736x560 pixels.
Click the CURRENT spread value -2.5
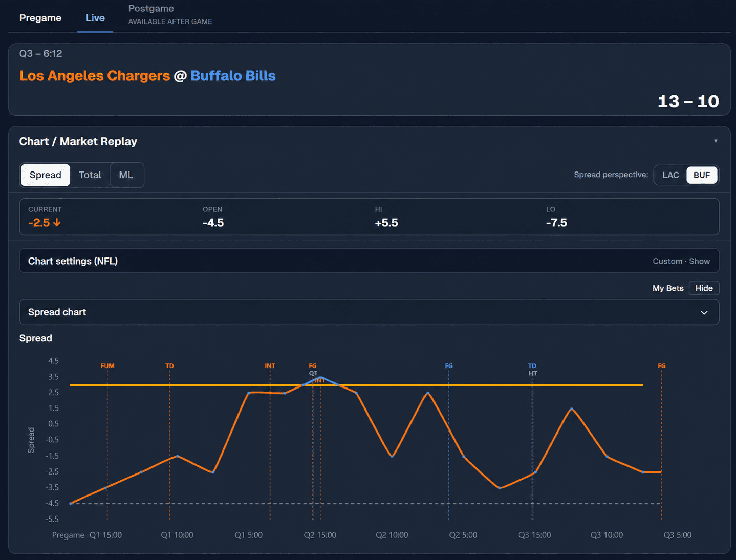pos(39,223)
